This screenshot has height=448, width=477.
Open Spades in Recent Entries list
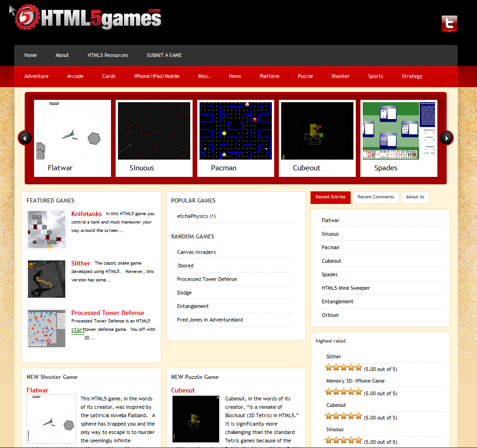[x=330, y=274]
